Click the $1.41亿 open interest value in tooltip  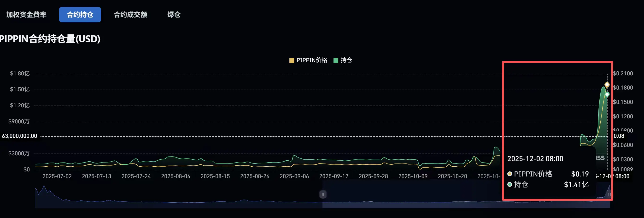pos(576,185)
